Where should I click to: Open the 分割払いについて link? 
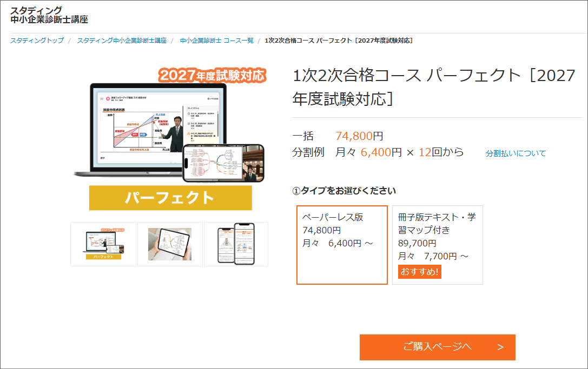516,153
